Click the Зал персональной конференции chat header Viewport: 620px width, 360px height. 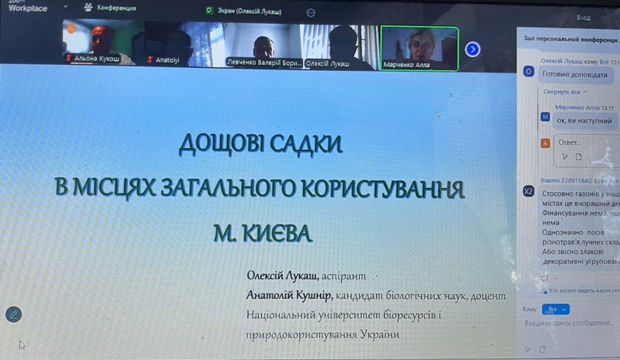tap(571, 39)
